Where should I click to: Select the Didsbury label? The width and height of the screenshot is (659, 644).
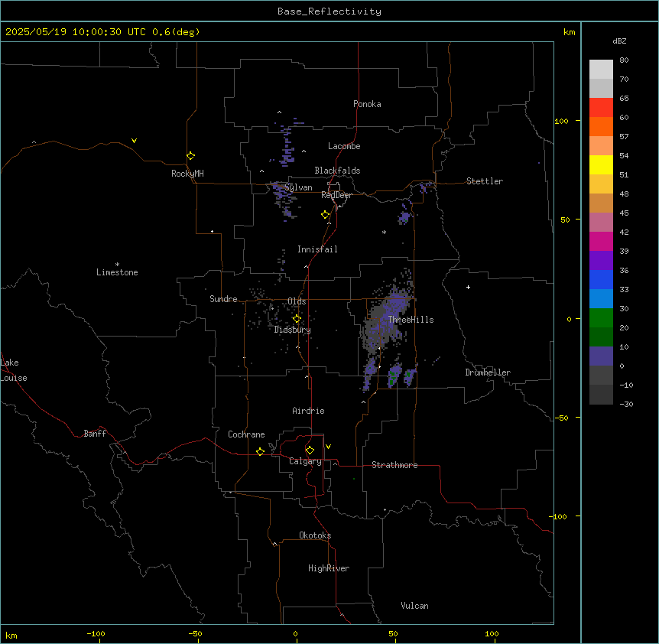[x=292, y=330]
